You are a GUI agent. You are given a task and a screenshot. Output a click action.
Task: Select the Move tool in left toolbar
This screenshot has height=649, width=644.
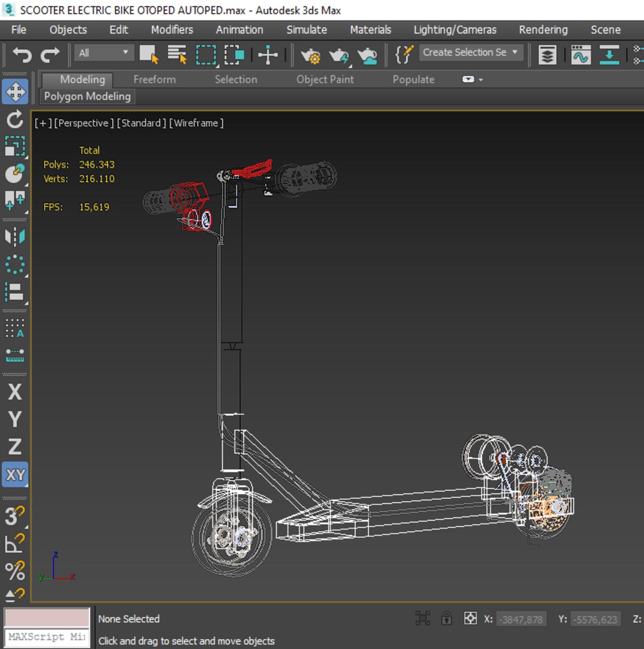click(x=15, y=91)
